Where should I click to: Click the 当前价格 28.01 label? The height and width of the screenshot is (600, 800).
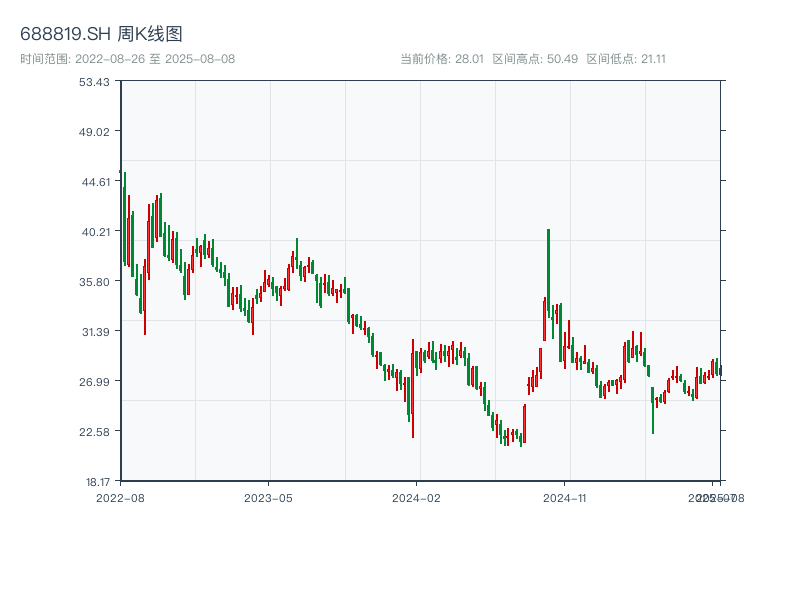441,59
